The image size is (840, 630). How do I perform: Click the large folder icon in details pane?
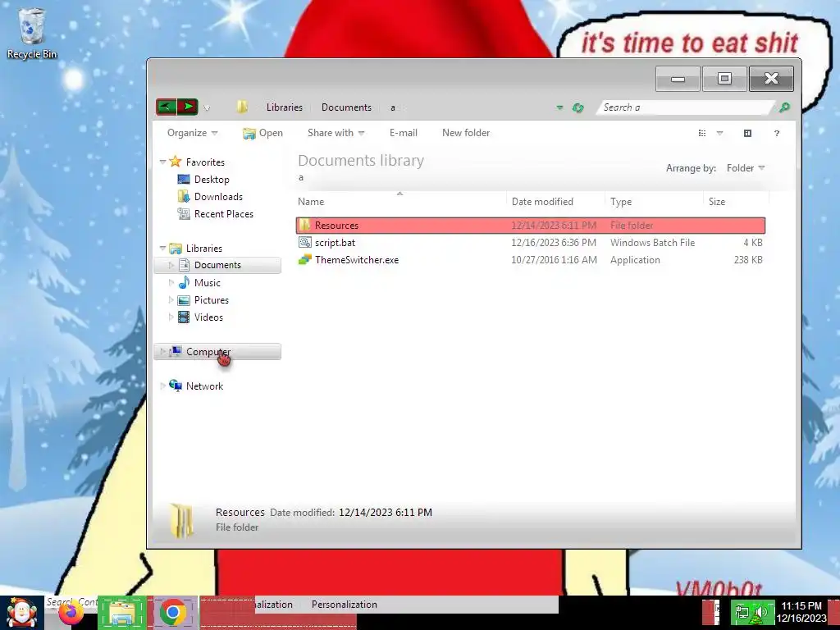[x=181, y=520]
